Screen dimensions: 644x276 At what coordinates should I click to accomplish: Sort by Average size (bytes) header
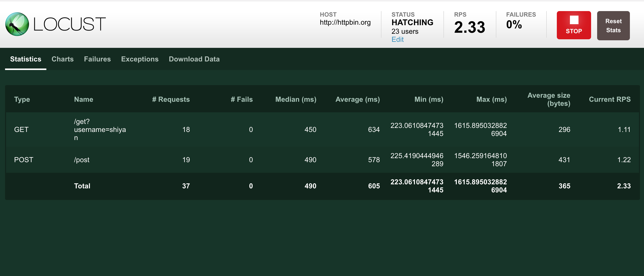click(549, 99)
